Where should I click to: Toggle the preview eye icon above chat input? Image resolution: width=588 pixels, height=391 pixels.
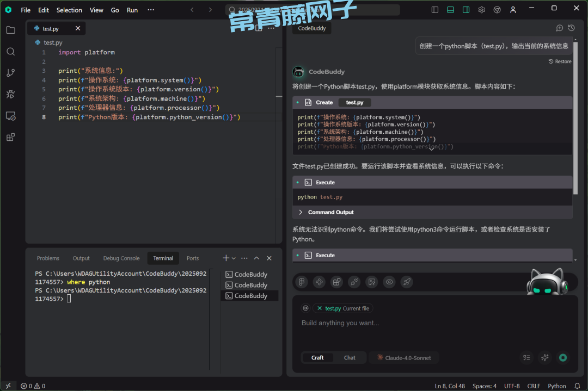[x=389, y=282]
